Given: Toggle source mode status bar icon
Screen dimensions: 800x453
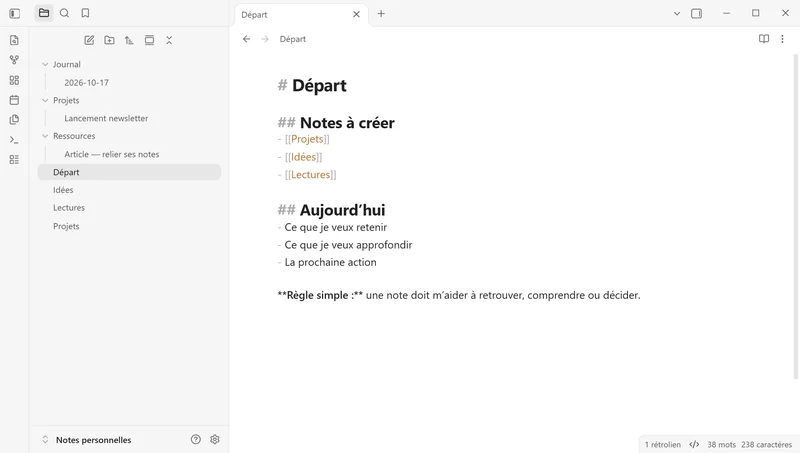Looking at the screenshot, I should pos(694,445).
